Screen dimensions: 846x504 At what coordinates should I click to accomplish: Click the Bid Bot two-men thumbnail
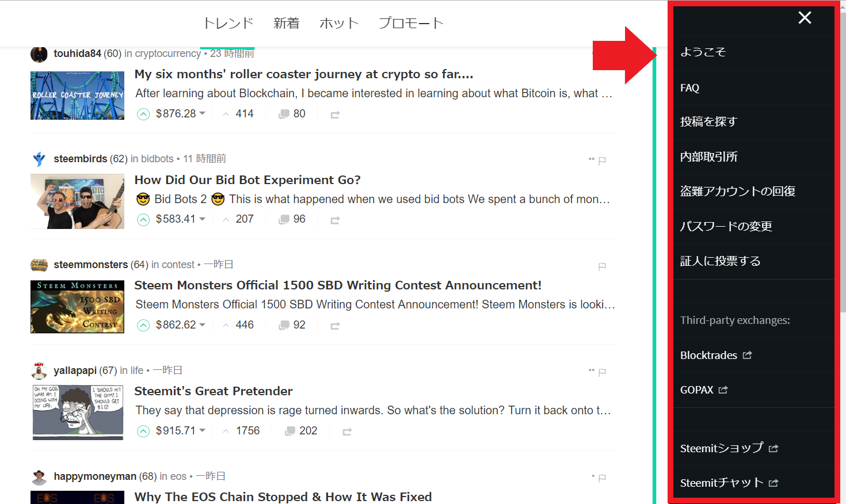click(x=77, y=201)
